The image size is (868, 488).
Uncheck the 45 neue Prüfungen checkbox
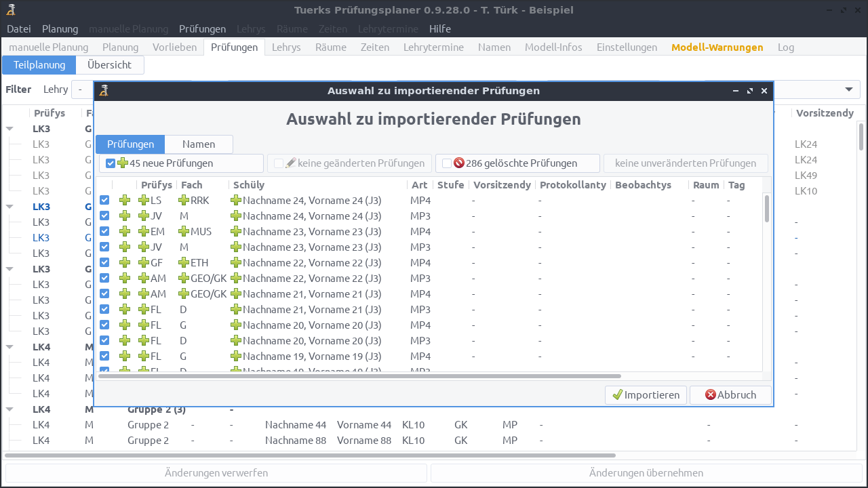pos(110,163)
